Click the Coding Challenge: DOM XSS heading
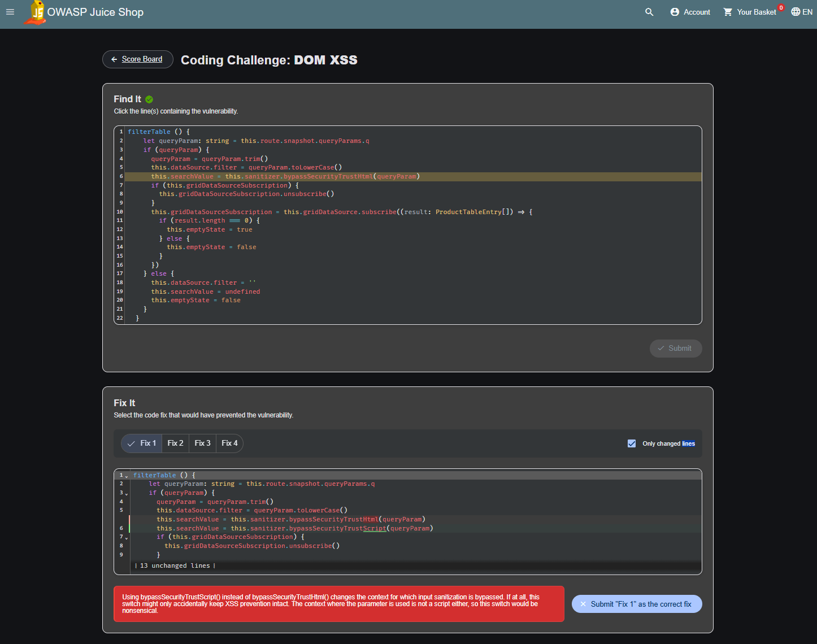This screenshot has width=817, height=644. (x=269, y=60)
